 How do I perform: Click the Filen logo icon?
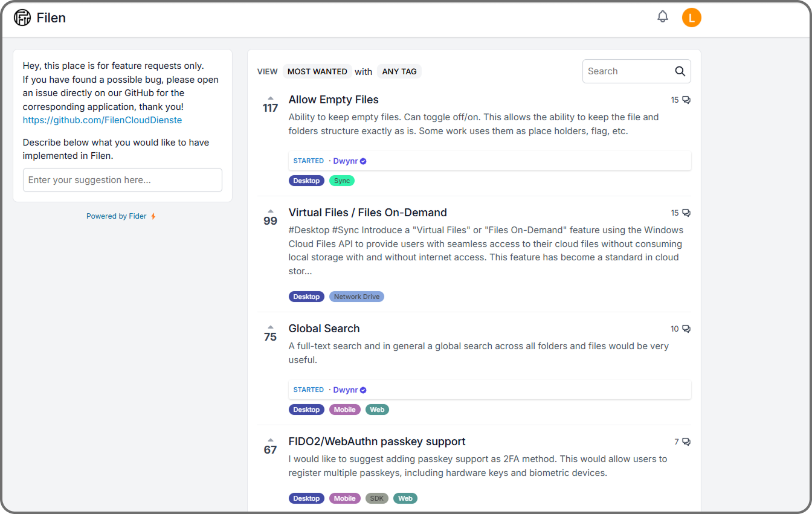pos(22,18)
